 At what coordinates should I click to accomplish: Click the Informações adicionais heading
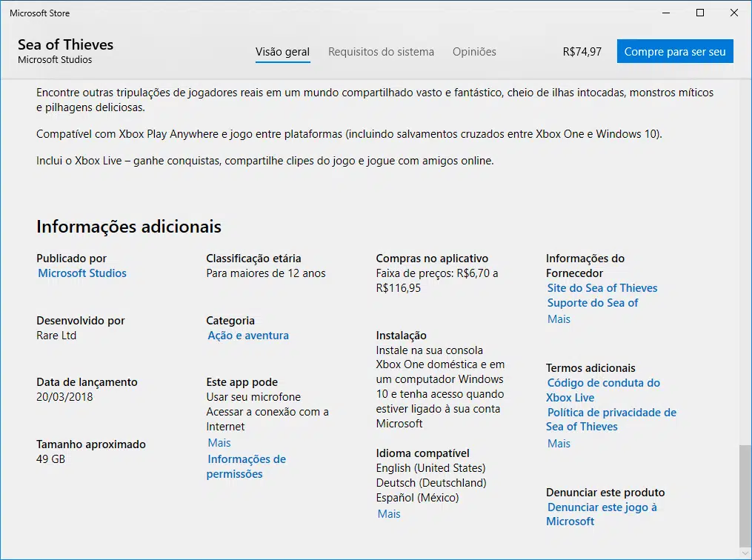click(x=129, y=227)
